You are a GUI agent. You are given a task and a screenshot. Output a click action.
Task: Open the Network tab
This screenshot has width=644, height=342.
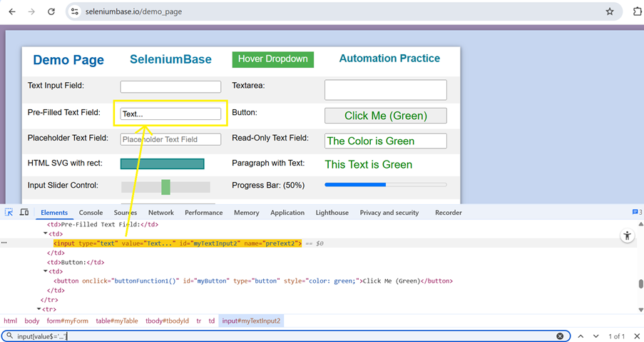click(x=161, y=213)
